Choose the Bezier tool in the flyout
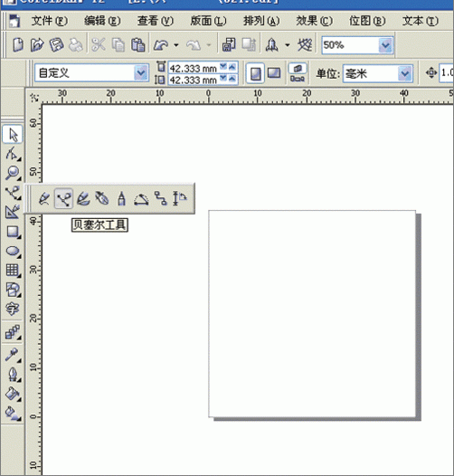Viewport: 454px width, 476px height. tap(63, 198)
